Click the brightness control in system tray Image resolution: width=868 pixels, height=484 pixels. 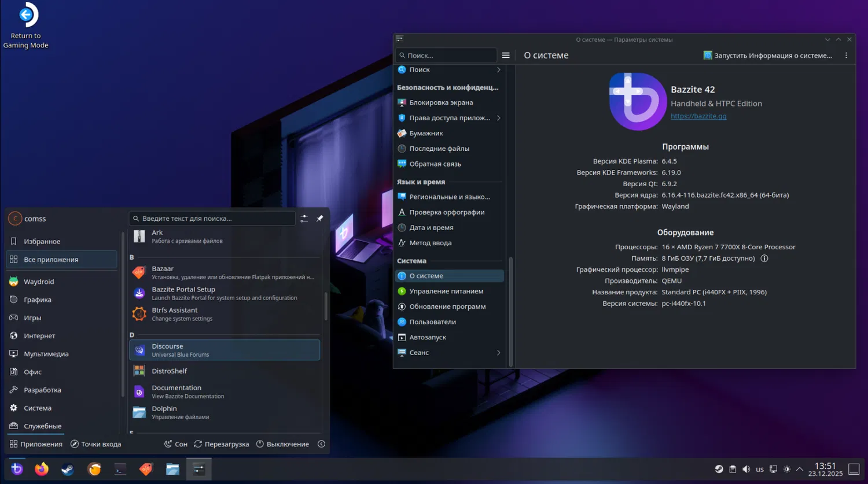(x=786, y=469)
